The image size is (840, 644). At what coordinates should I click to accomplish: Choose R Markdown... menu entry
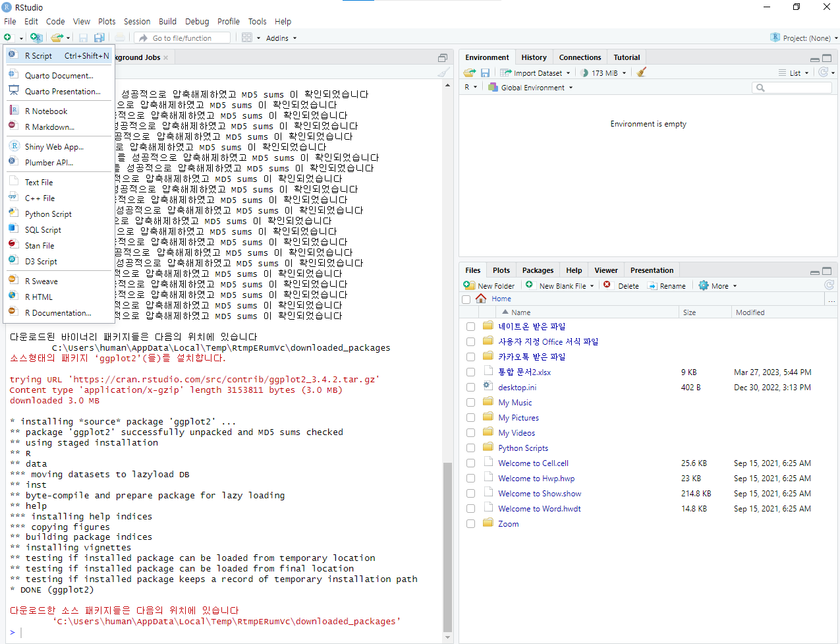[59, 127]
